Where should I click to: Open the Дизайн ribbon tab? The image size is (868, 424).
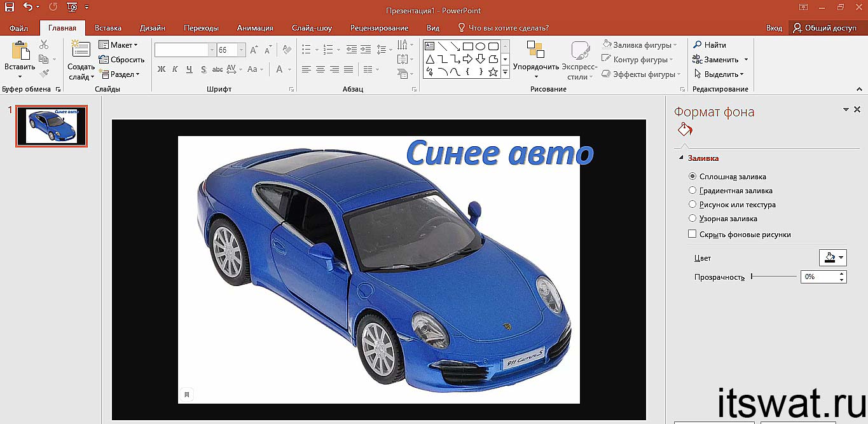153,28
